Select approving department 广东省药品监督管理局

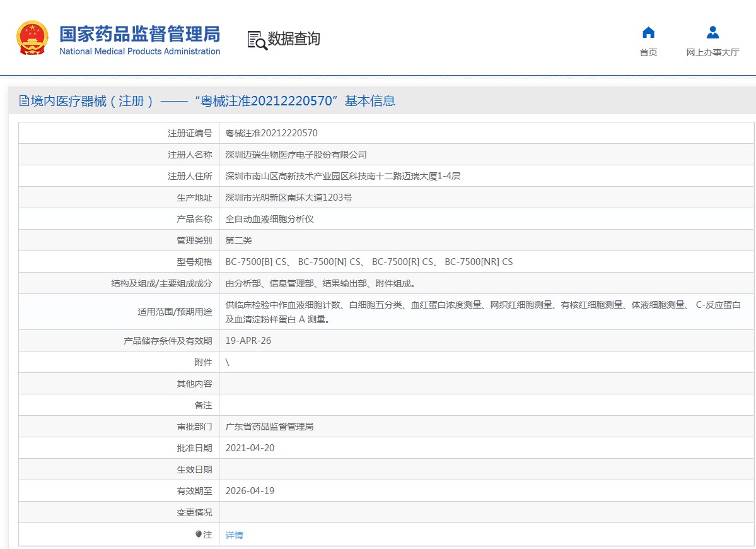(269, 427)
